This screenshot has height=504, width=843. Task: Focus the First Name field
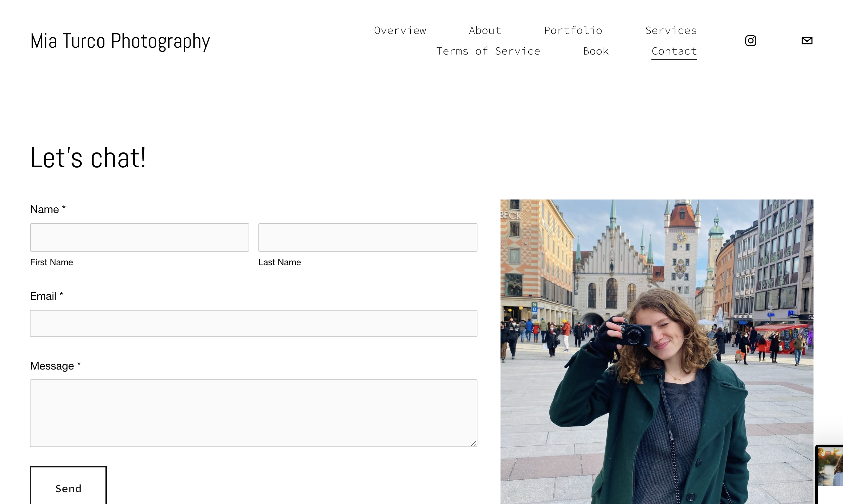[x=139, y=237]
